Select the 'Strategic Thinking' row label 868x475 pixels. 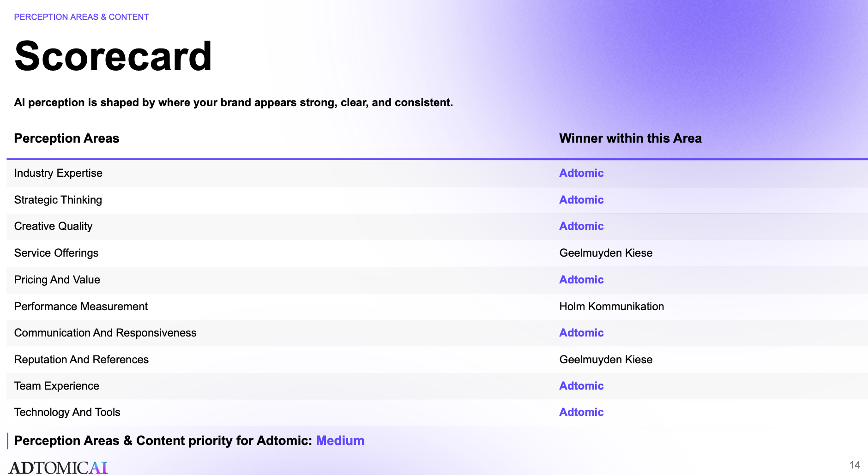click(x=58, y=200)
